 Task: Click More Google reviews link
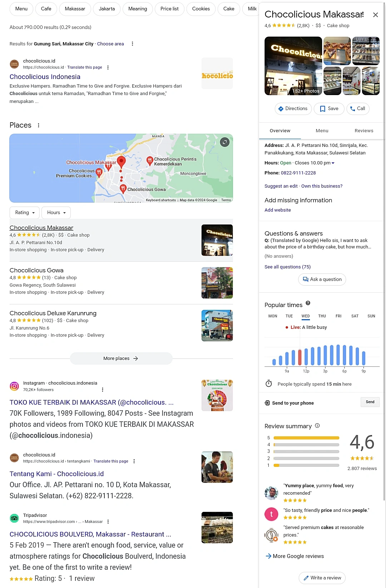pyautogui.click(x=295, y=556)
